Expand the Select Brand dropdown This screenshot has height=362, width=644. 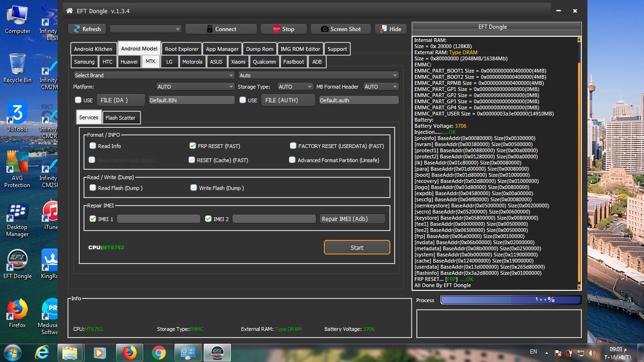pyautogui.click(x=154, y=75)
